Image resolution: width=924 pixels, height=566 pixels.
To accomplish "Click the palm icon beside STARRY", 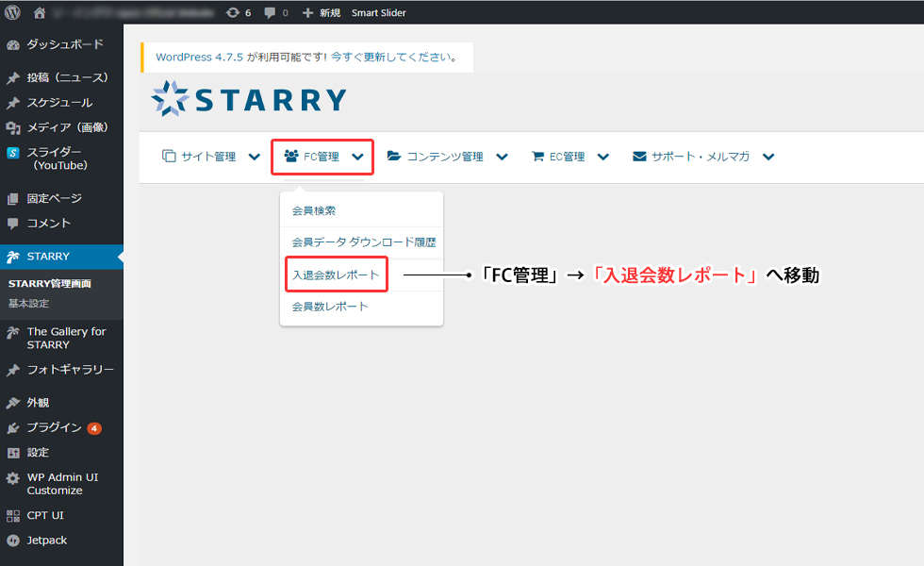I will pos(13,257).
